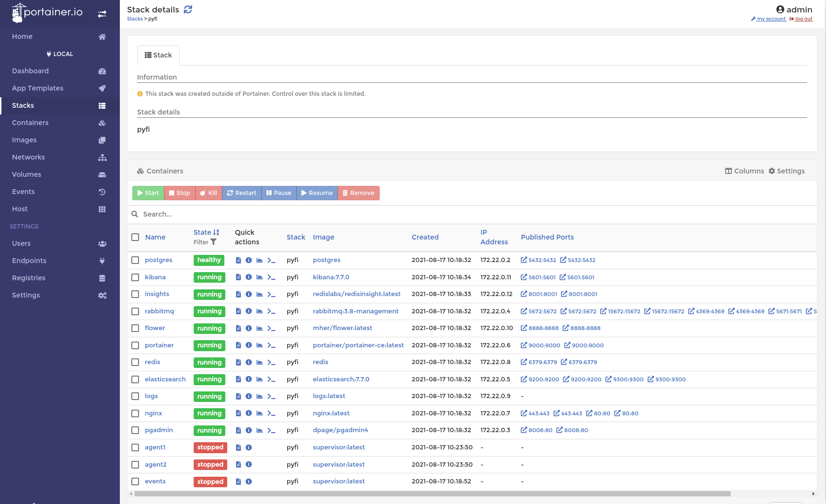
Task: Open console icon for rabbitmq container
Action: click(x=271, y=311)
